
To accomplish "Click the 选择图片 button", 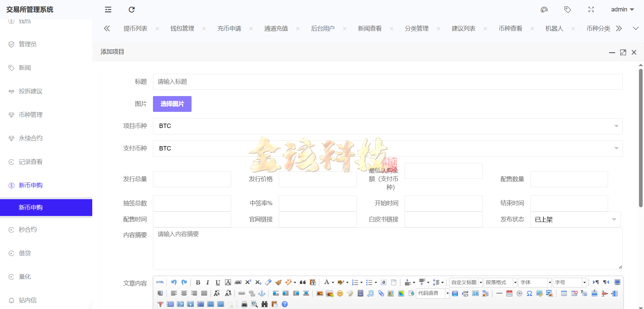I will [172, 104].
